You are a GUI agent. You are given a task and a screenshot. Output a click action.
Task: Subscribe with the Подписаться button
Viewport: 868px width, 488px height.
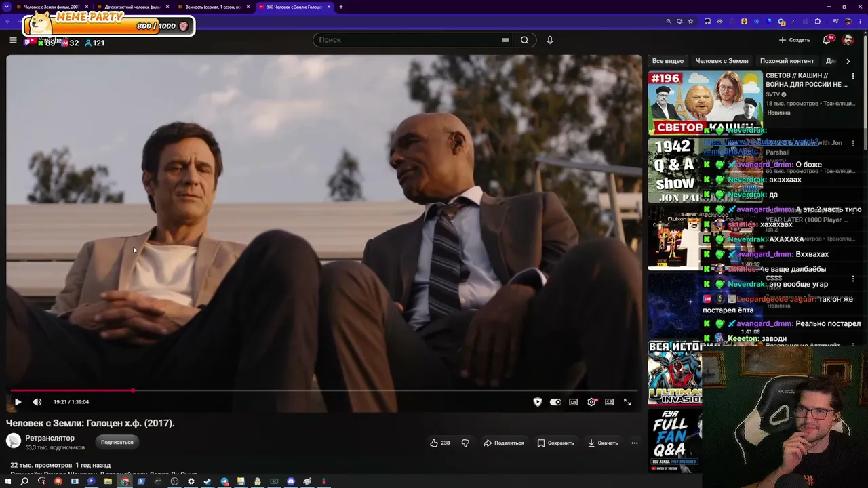click(117, 442)
